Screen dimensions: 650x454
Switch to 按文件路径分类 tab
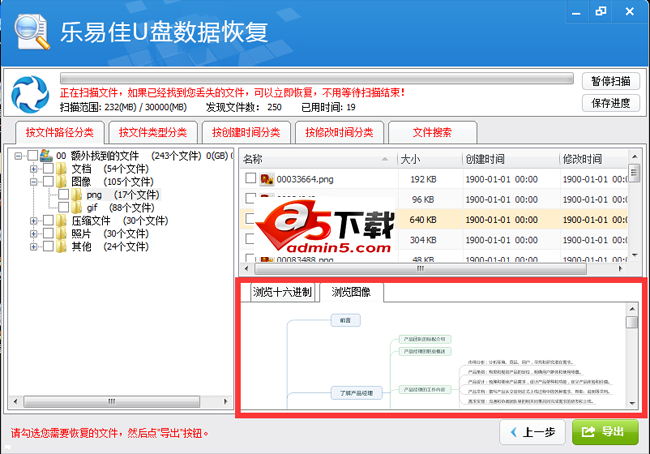tap(60, 132)
